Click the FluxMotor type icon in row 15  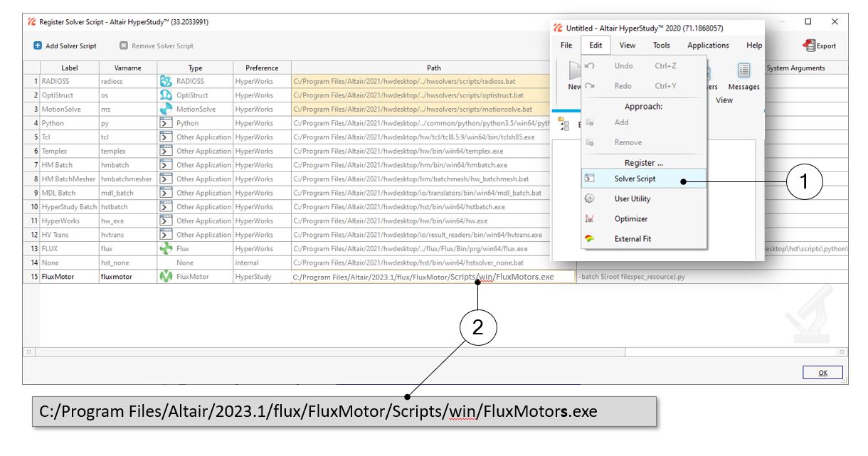pos(165,277)
